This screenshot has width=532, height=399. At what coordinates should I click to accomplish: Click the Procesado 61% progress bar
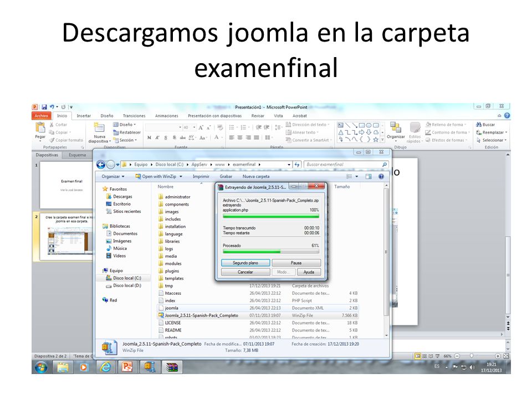(271, 252)
